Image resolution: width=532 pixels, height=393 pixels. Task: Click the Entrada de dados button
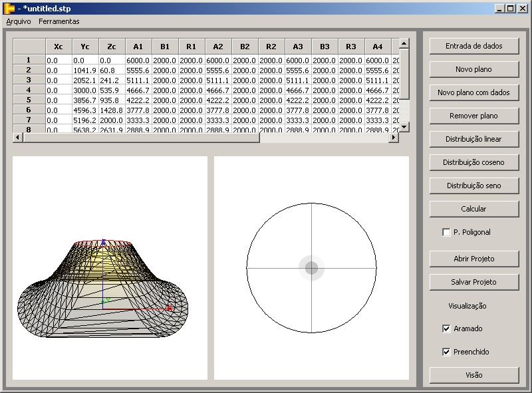pyautogui.click(x=473, y=46)
